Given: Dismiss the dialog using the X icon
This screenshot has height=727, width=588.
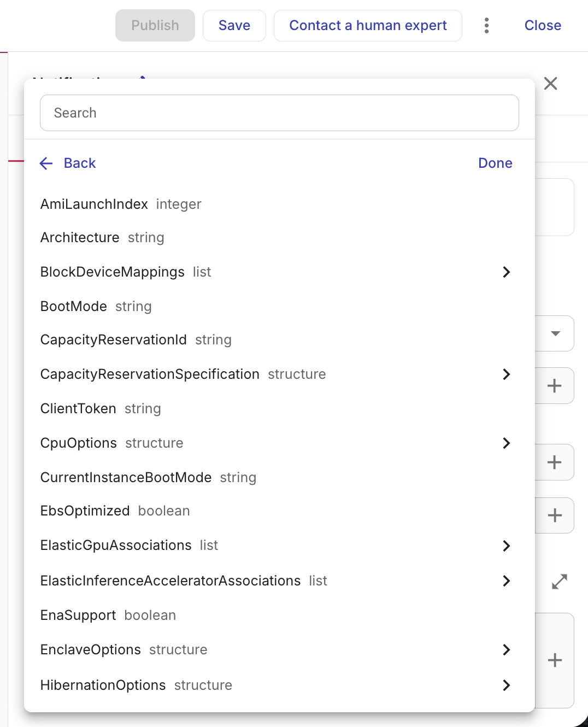Looking at the screenshot, I should point(550,83).
